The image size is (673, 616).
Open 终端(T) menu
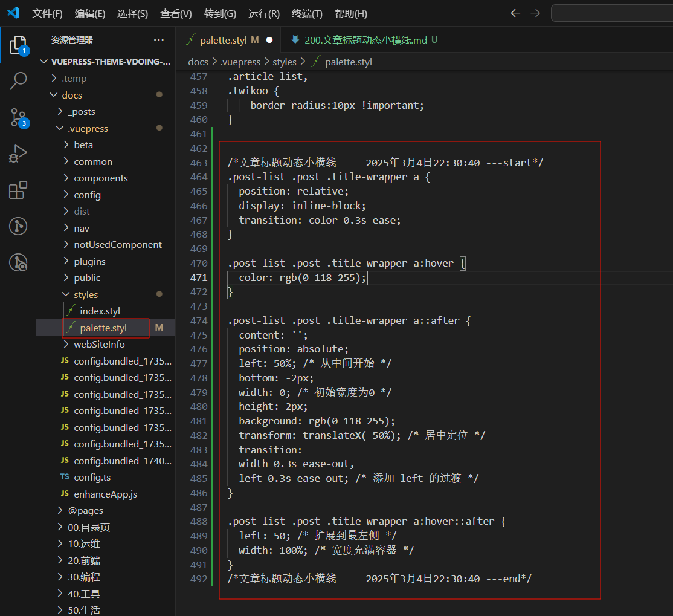pyautogui.click(x=307, y=14)
